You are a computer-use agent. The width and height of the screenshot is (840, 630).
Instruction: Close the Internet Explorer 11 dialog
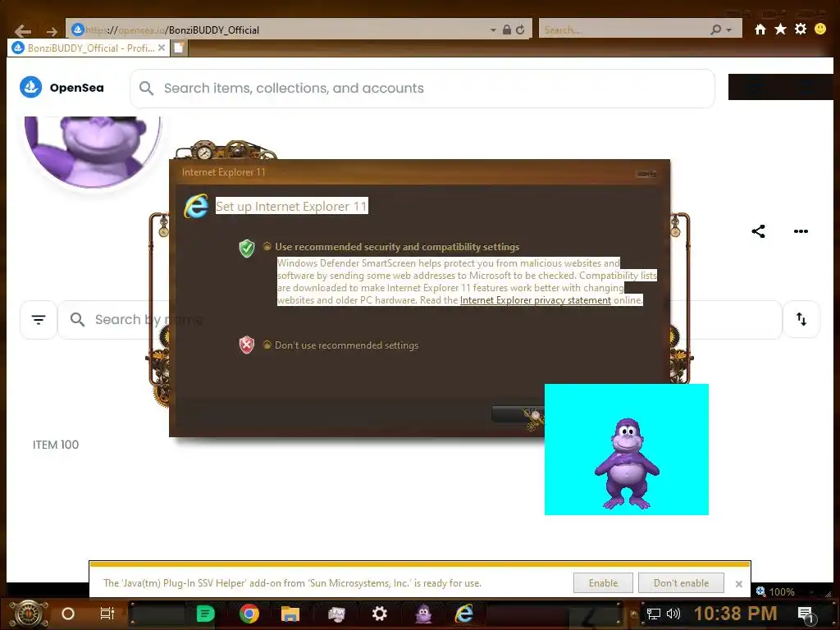[x=646, y=174]
